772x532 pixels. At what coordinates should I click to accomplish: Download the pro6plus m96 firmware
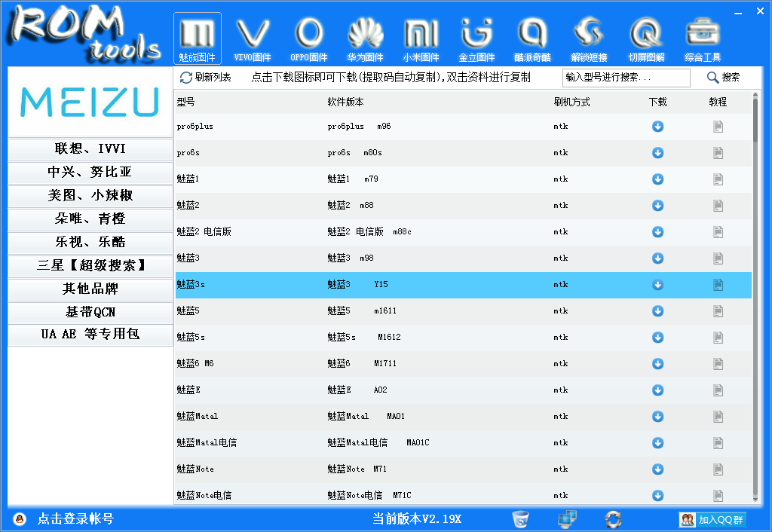[x=657, y=127]
